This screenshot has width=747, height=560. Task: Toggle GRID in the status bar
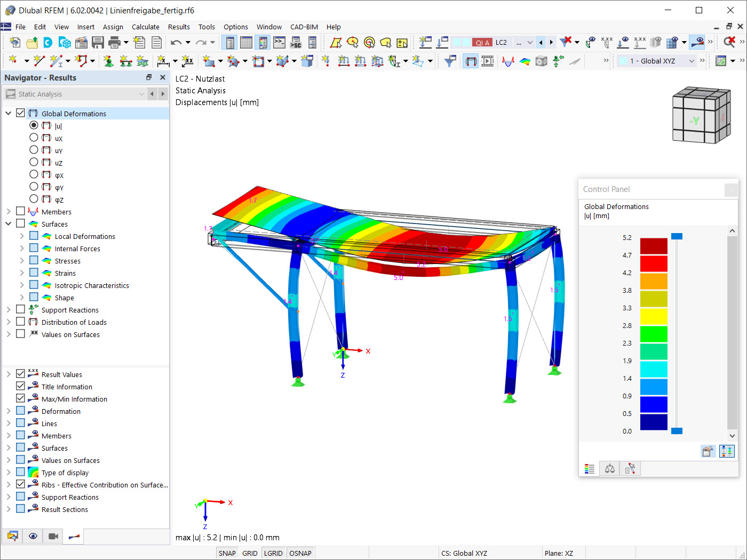coord(250,553)
